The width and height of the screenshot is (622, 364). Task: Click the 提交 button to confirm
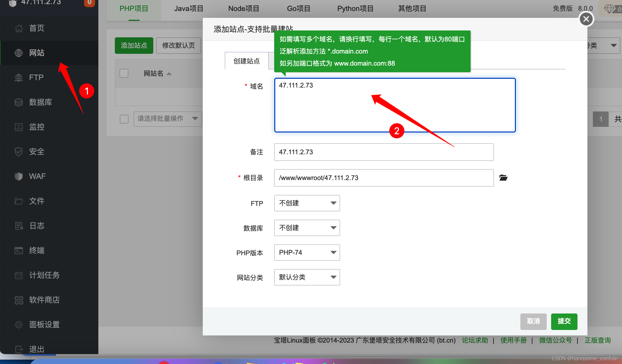(564, 321)
